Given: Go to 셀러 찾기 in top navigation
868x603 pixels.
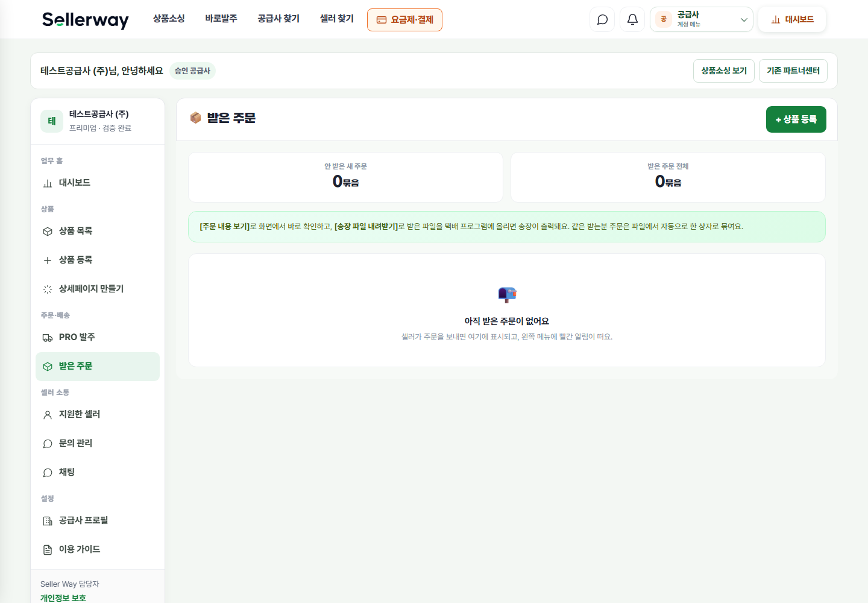Looking at the screenshot, I should 337,19.
